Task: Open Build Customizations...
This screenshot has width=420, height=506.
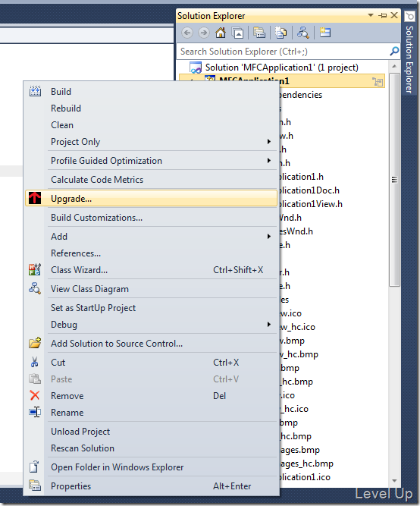Action: (151, 218)
